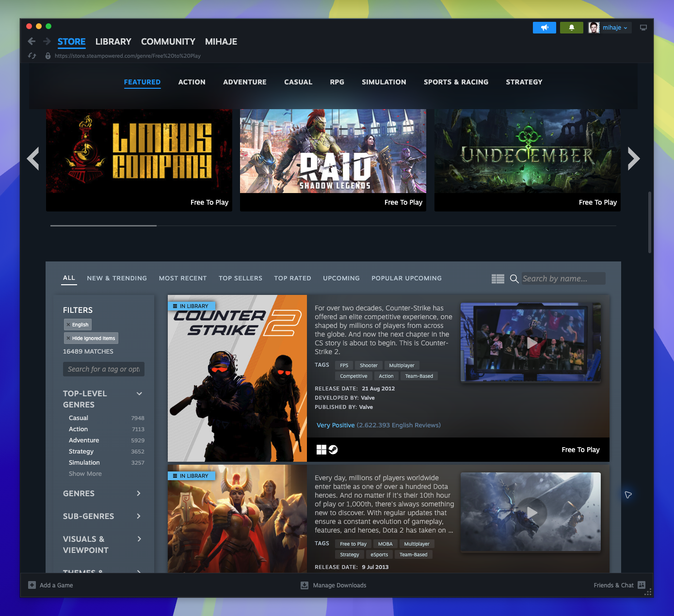Show next carousel games with right arrow
Screen dimensions: 674x616
coord(634,159)
